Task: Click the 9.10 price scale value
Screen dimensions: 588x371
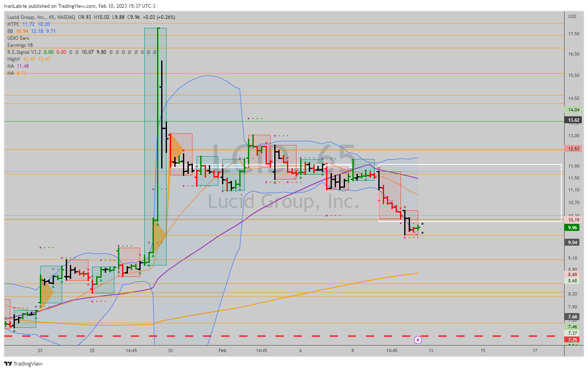Action: coord(572,258)
